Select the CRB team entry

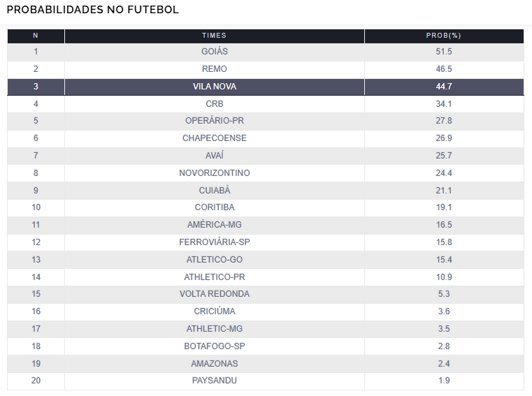point(215,104)
